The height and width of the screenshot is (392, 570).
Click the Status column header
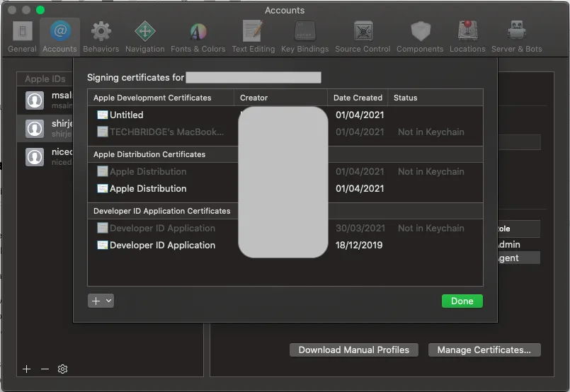tap(435, 98)
